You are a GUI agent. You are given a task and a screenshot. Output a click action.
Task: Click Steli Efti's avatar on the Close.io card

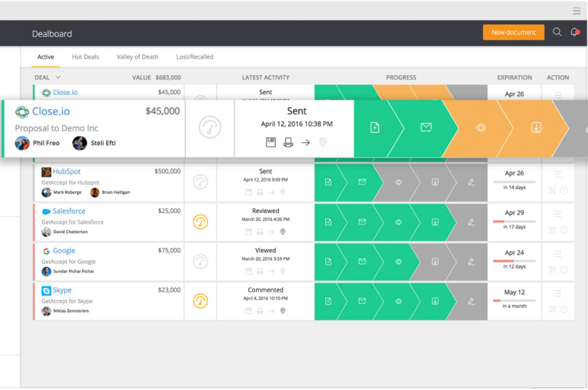pyautogui.click(x=79, y=143)
